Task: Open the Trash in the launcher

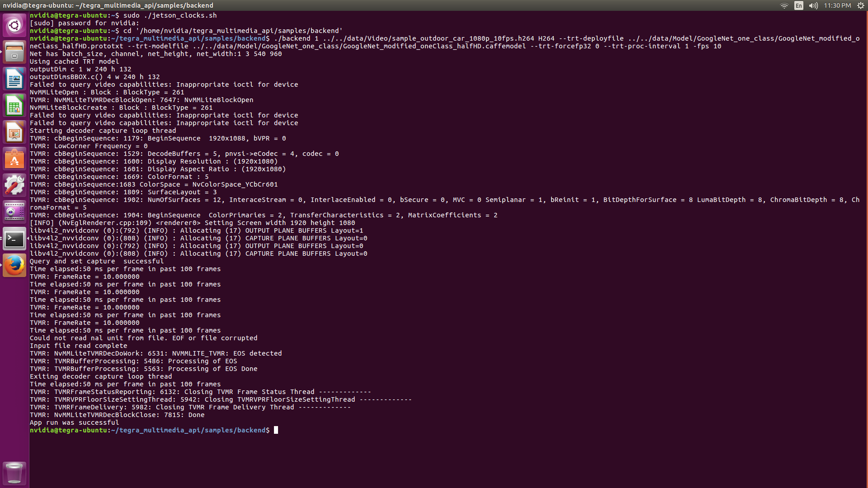Action: point(14,473)
